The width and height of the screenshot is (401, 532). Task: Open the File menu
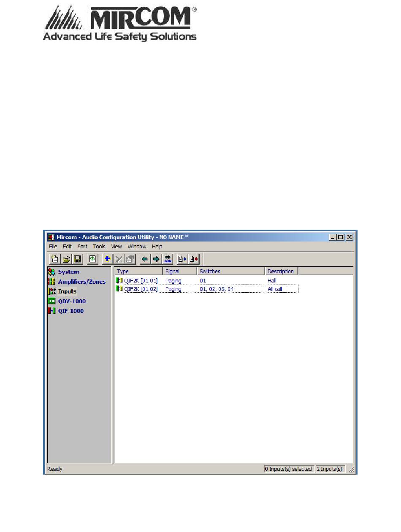pos(53,247)
